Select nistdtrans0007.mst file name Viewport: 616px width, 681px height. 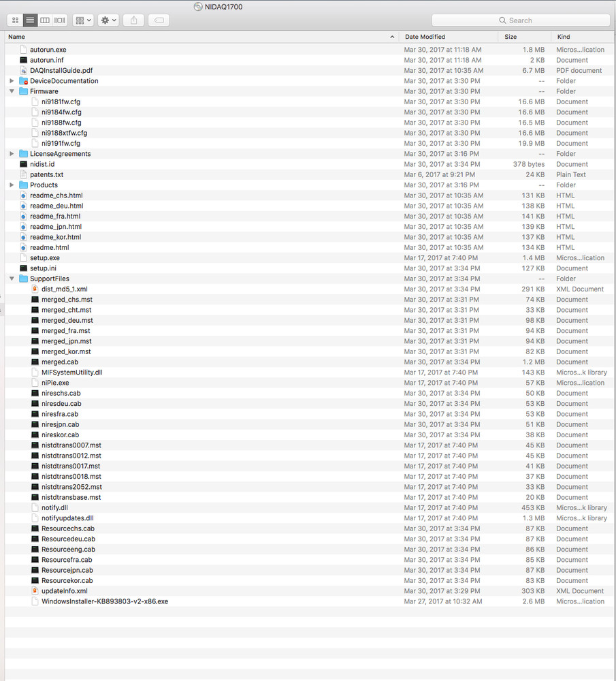tap(71, 445)
